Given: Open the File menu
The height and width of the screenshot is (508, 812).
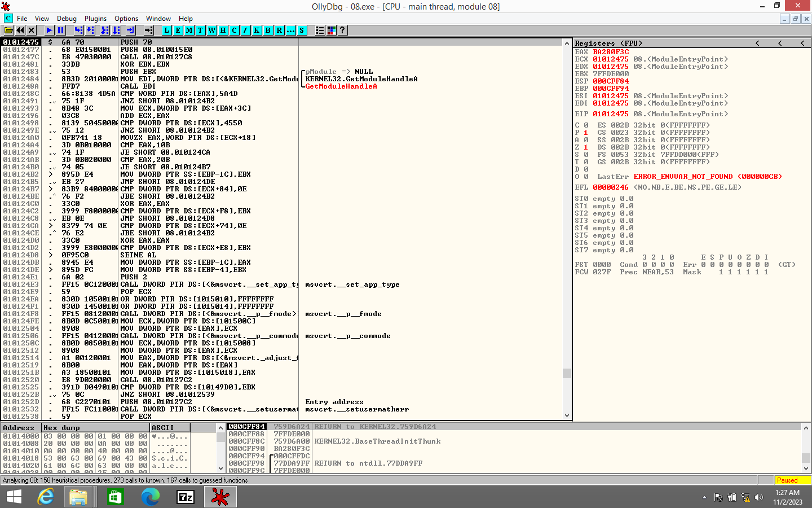Looking at the screenshot, I should point(22,19).
